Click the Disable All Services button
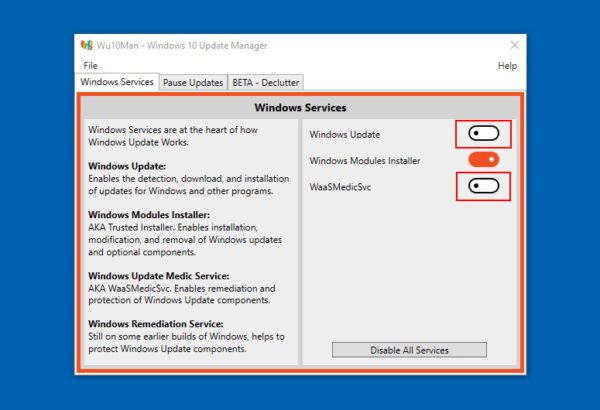 [x=409, y=350]
